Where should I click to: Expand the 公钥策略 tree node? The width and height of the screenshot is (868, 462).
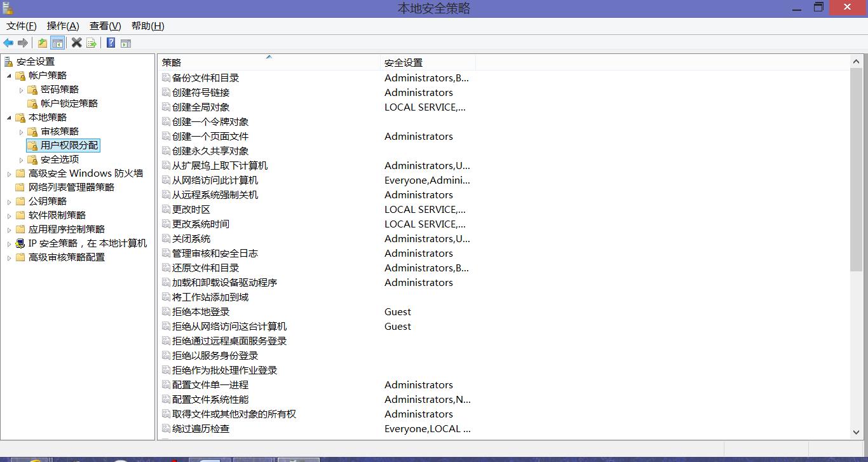coord(9,201)
